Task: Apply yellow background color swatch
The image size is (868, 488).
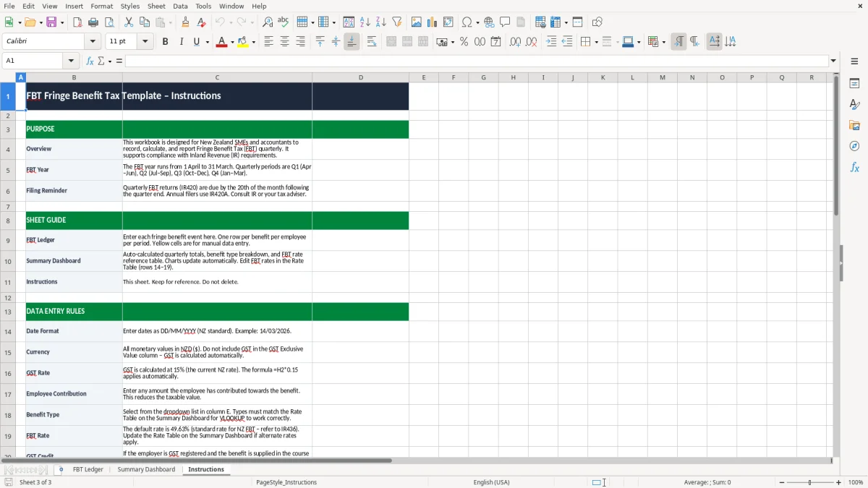Action: 244,42
